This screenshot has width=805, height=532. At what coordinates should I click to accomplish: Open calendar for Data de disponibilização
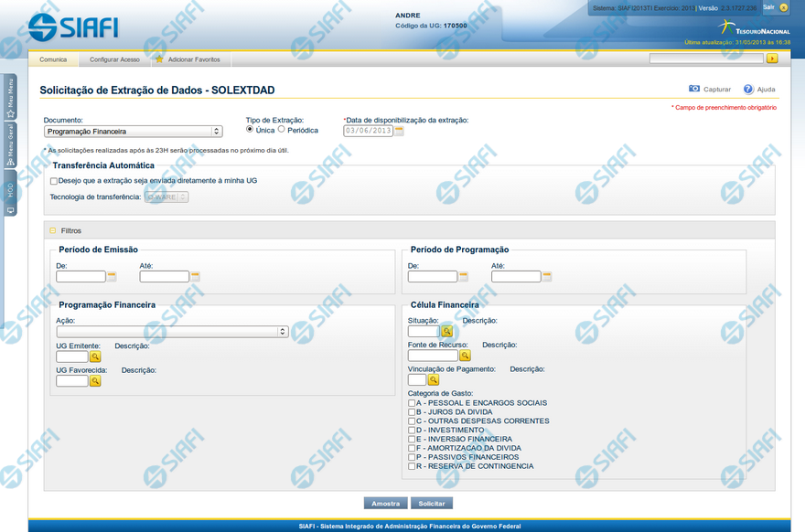tap(399, 131)
